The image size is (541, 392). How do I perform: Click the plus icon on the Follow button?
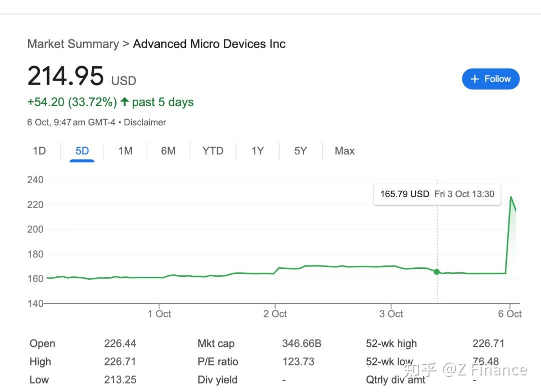(x=474, y=79)
